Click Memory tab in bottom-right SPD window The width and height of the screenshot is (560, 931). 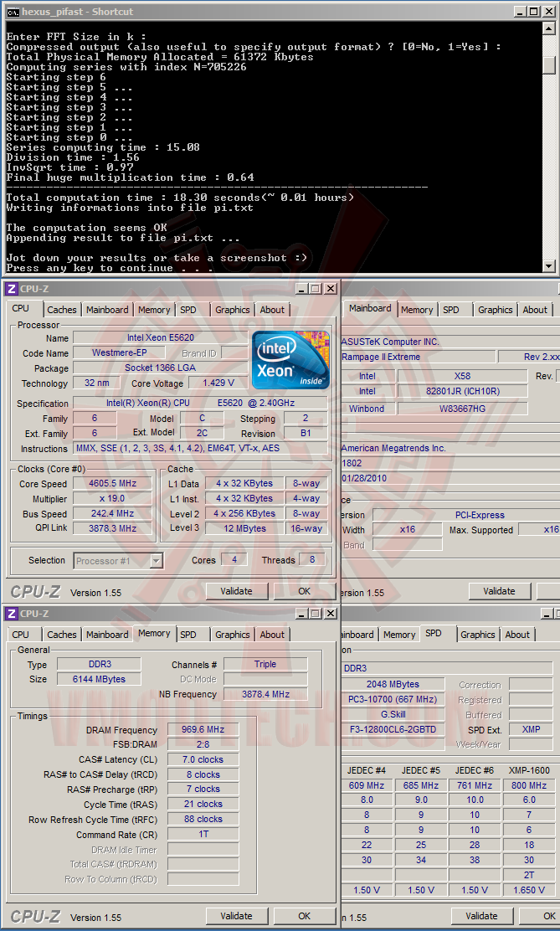point(399,634)
